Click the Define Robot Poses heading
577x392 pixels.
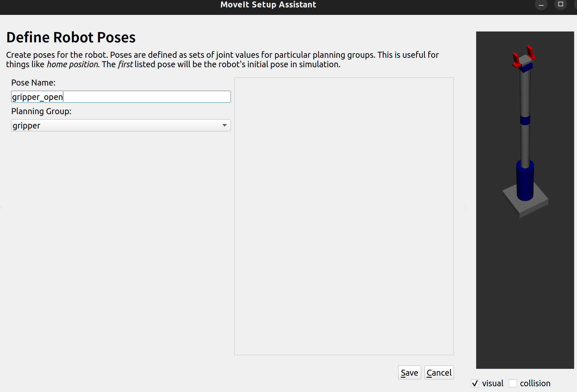71,37
